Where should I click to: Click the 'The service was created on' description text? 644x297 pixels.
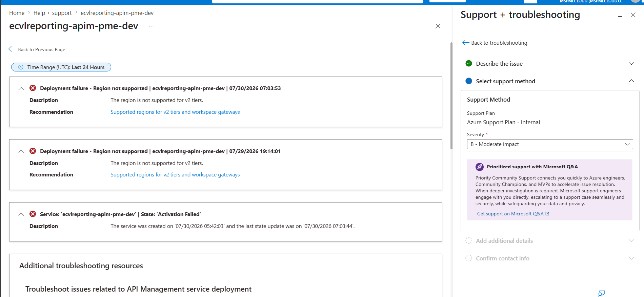click(x=233, y=226)
